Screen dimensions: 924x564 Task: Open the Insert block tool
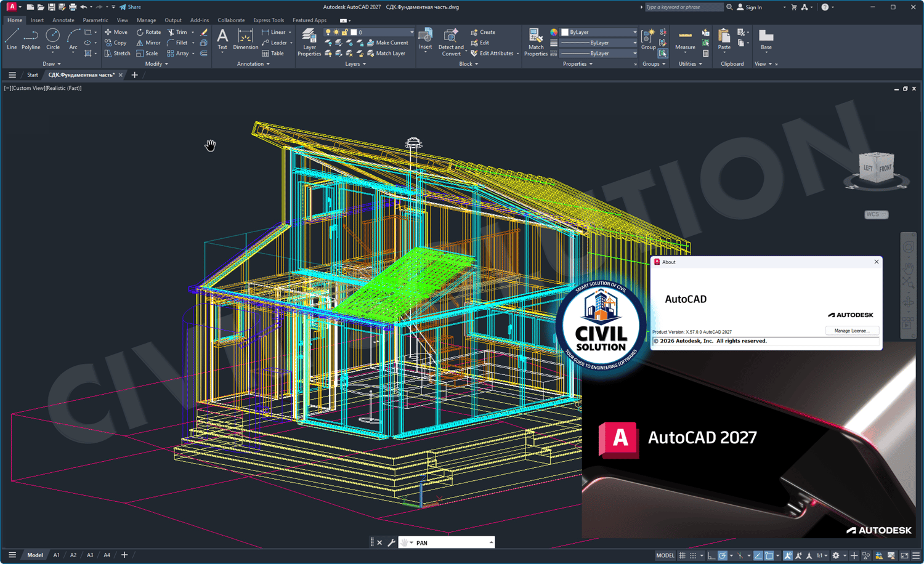pos(426,39)
